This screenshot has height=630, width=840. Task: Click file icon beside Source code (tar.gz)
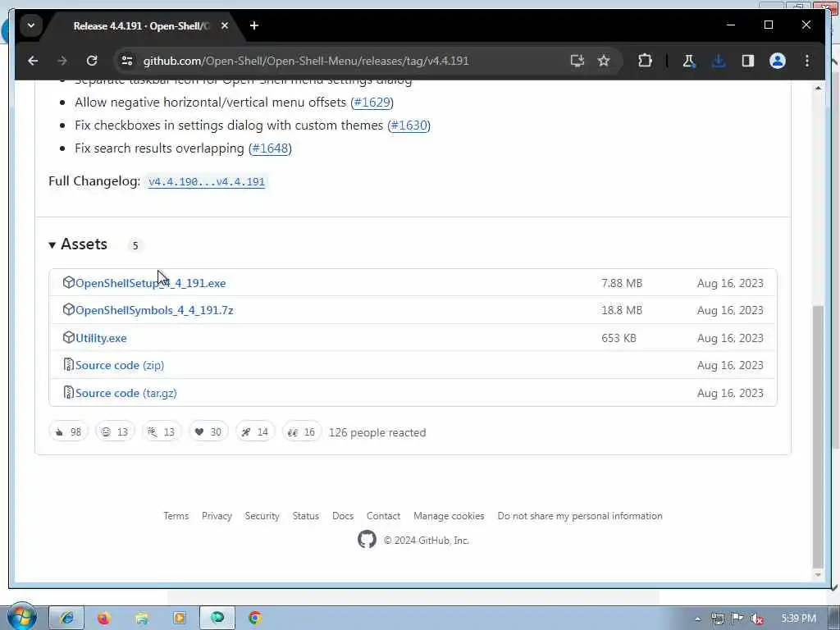(x=69, y=393)
